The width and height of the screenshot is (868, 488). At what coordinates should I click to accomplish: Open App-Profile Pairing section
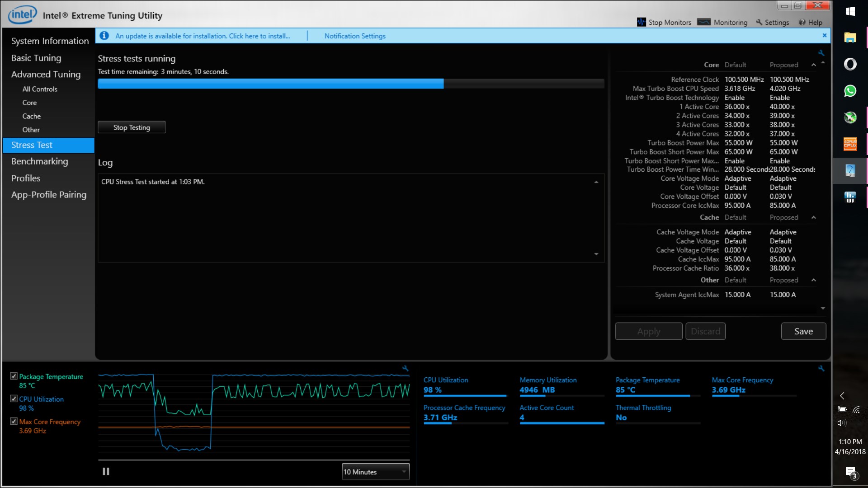[49, 195]
